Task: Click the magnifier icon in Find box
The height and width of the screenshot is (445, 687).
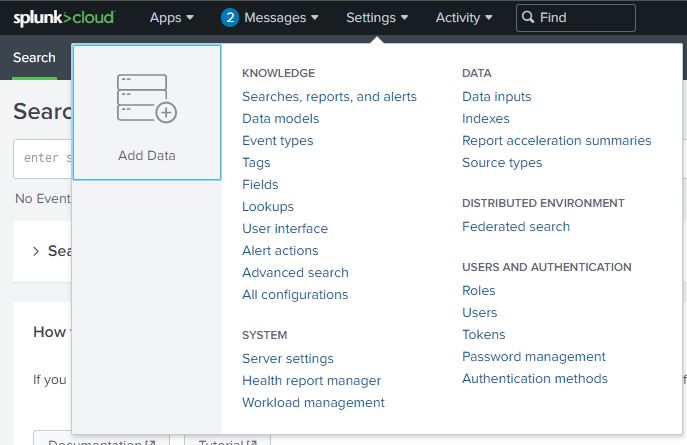Action: click(528, 18)
